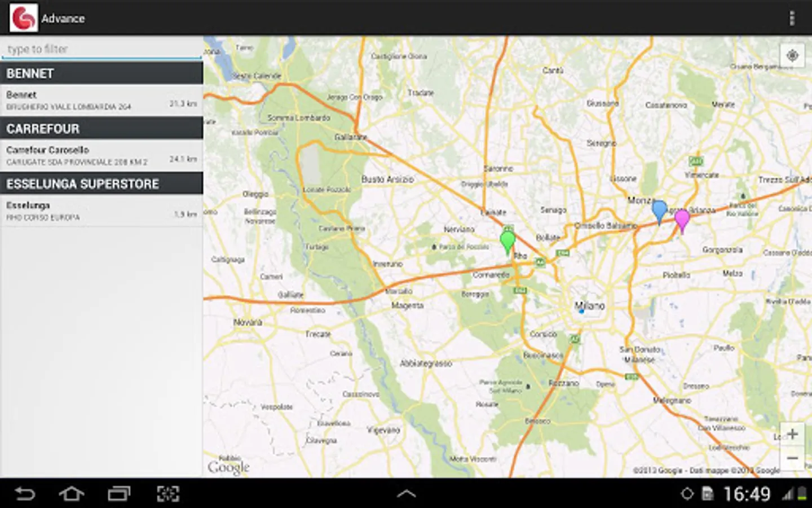Image resolution: width=812 pixels, height=508 pixels.
Task: Select the green map pin near Rho
Action: click(x=507, y=242)
